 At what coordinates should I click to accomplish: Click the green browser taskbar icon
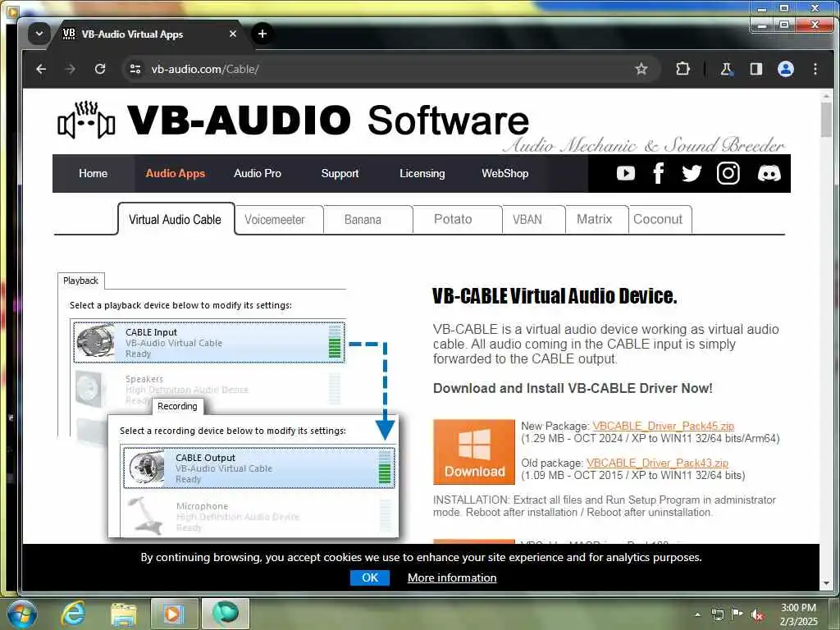click(225, 614)
